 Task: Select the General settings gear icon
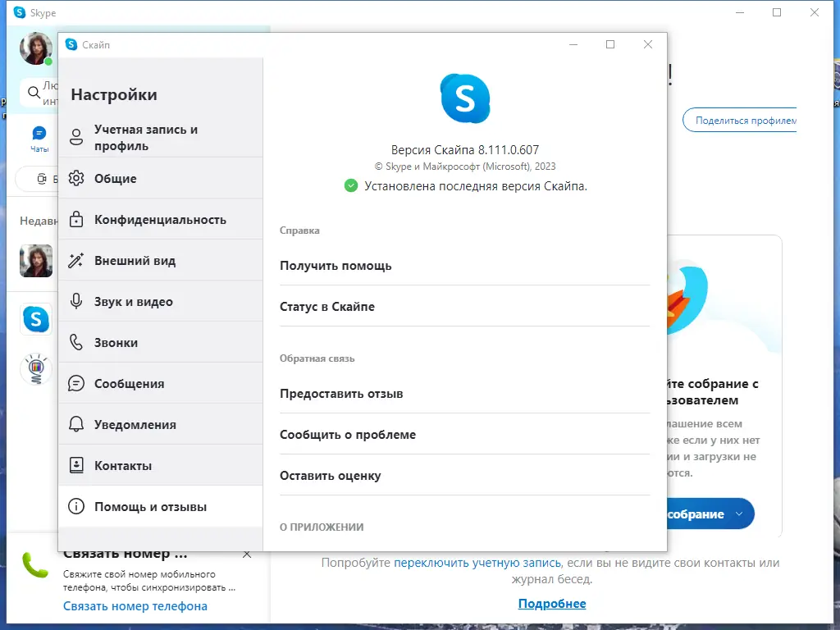pyautogui.click(x=76, y=178)
